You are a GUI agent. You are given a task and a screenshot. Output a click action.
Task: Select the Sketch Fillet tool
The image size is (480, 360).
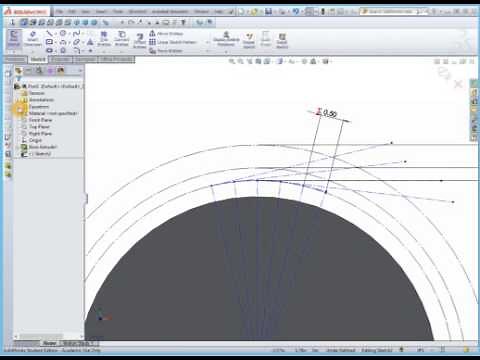point(77,50)
